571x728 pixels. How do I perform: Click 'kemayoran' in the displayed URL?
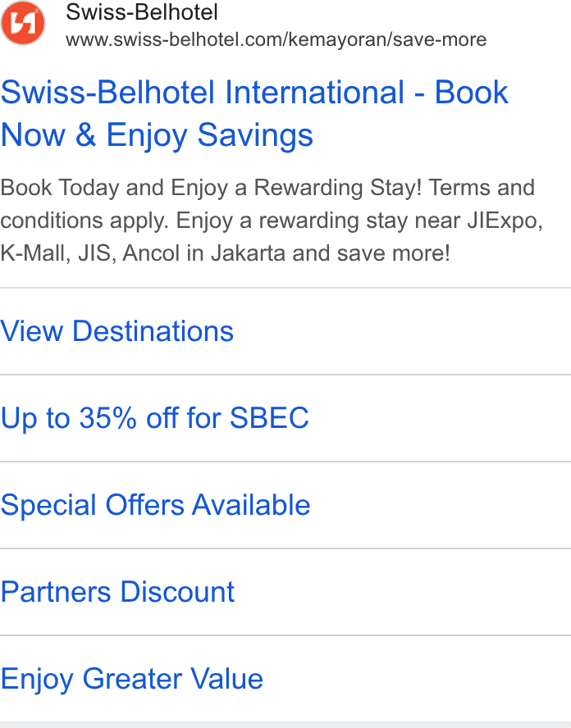point(338,40)
